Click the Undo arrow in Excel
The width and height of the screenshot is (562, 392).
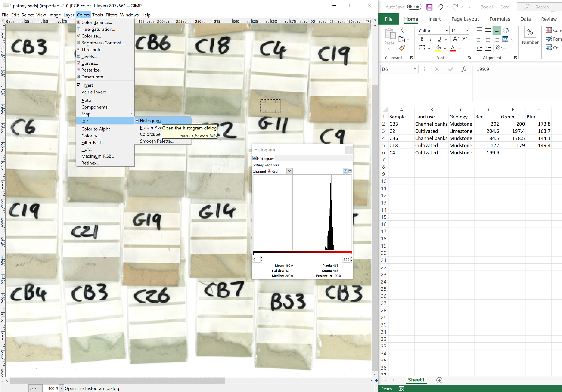[x=440, y=7]
